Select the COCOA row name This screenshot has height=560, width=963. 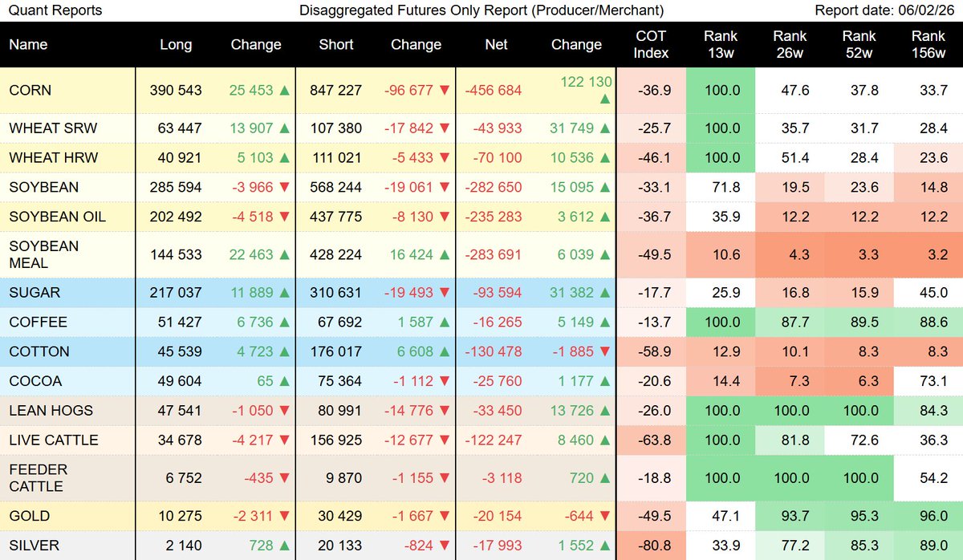pyautogui.click(x=35, y=381)
